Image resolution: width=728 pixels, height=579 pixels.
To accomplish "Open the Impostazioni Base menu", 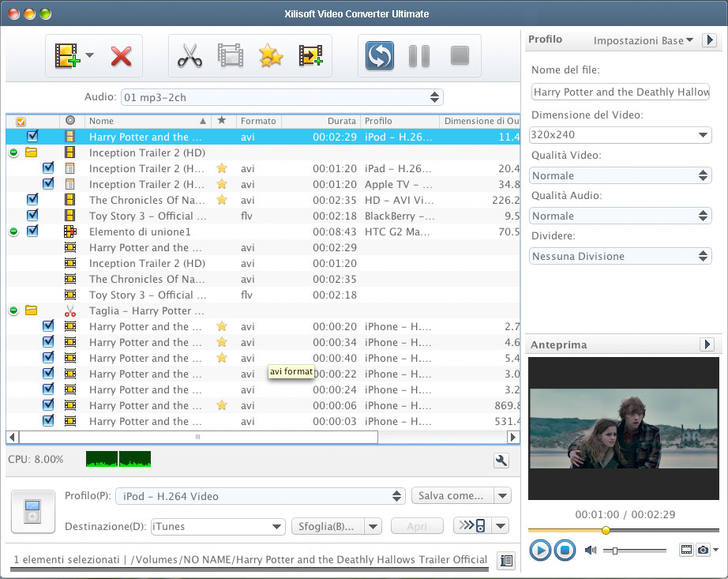I will coord(644,41).
